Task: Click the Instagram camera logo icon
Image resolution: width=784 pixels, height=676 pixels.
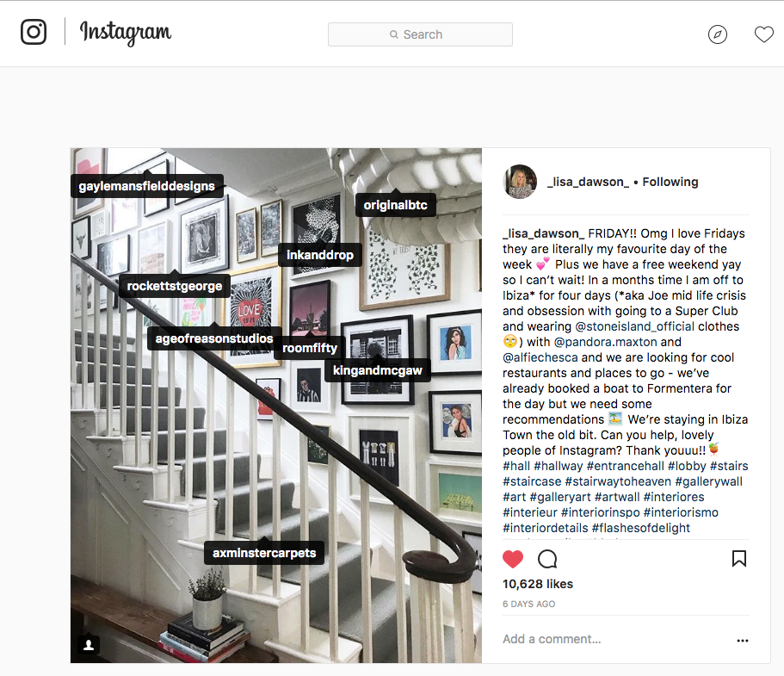Action: [34, 32]
